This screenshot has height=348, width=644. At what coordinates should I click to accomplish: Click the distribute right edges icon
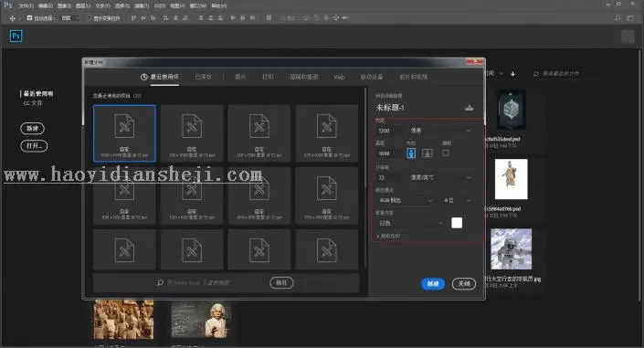pos(253,18)
